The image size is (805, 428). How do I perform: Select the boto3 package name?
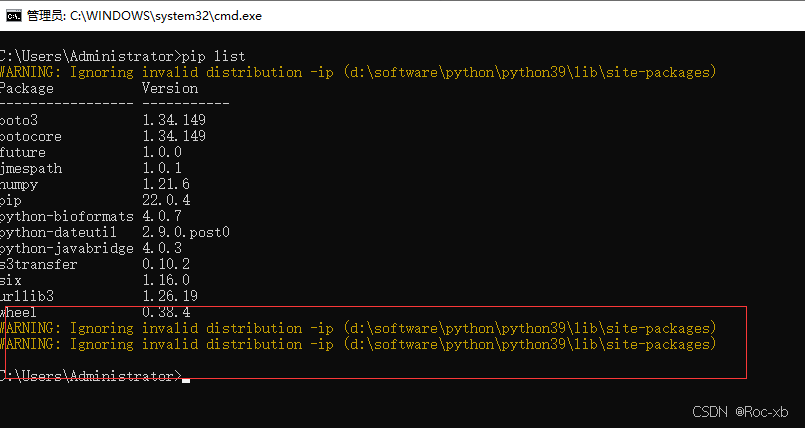coord(19,120)
